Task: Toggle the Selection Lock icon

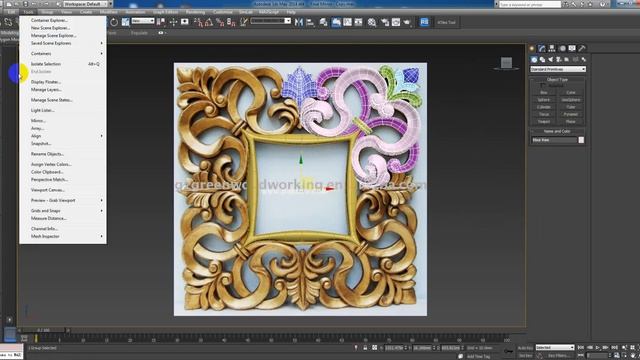Action: 365,348
